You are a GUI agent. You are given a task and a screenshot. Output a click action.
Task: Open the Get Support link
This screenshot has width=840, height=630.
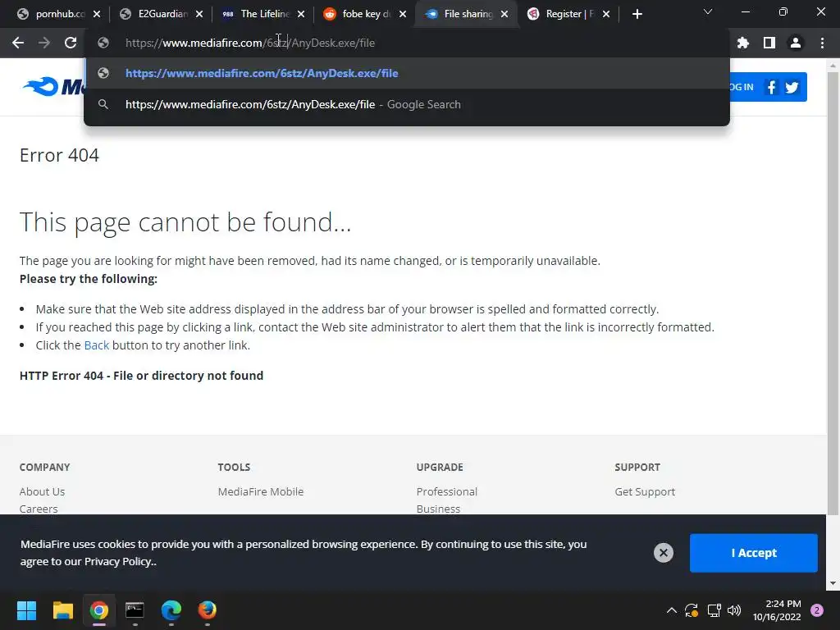point(645,491)
